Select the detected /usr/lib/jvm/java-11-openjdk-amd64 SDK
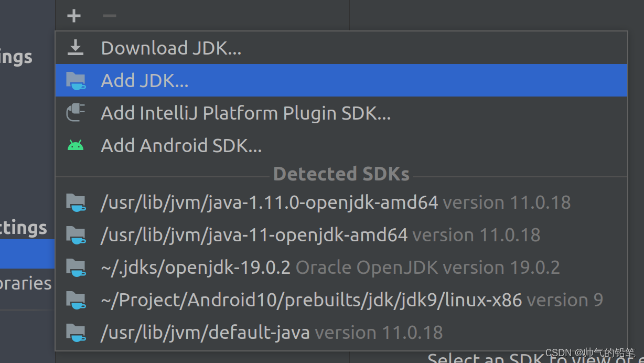Image resolution: width=644 pixels, height=363 pixels. (254, 235)
